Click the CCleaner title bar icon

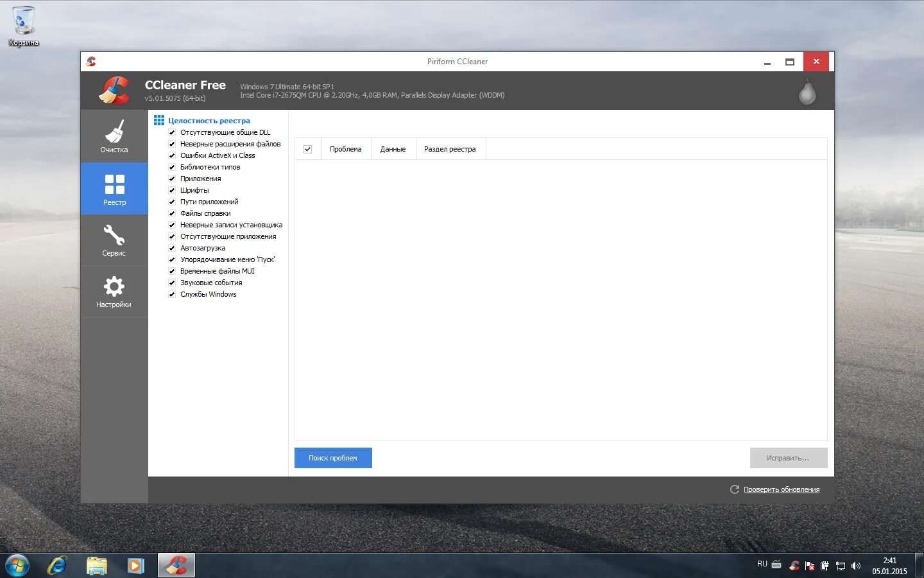pyautogui.click(x=91, y=62)
